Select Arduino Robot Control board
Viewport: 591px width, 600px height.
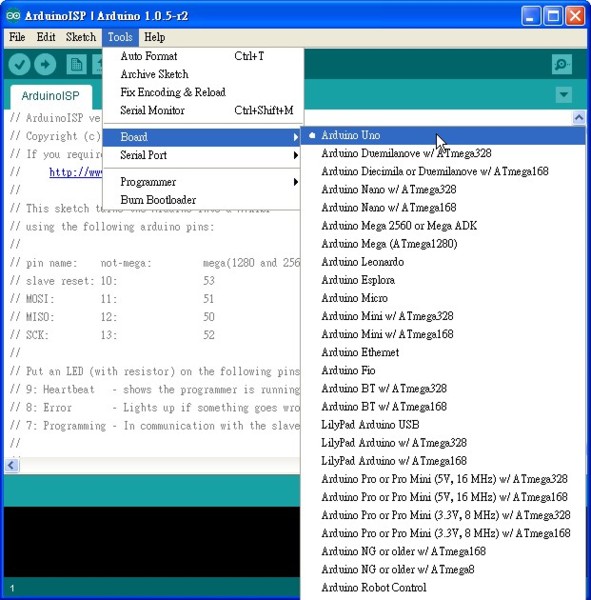click(x=443, y=588)
